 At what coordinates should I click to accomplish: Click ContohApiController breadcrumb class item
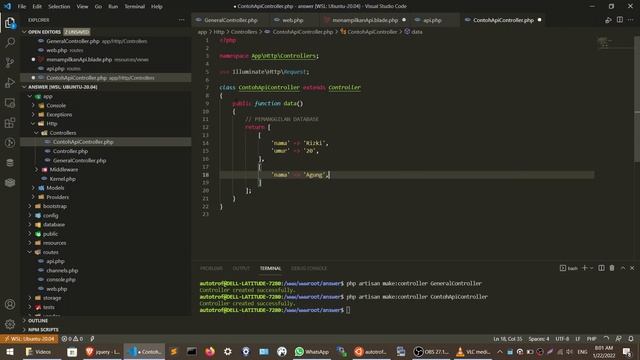tap(372, 31)
